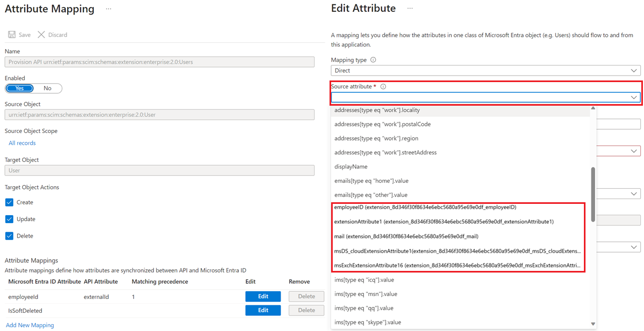Click Add New Mapping
Screen dimensions: 644x331
point(30,325)
